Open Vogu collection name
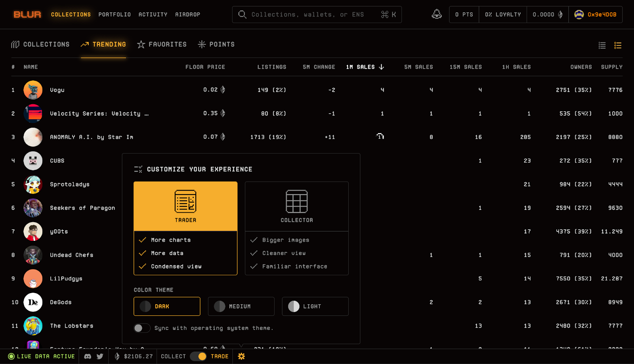This screenshot has width=634, height=364. tap(57, 90)
